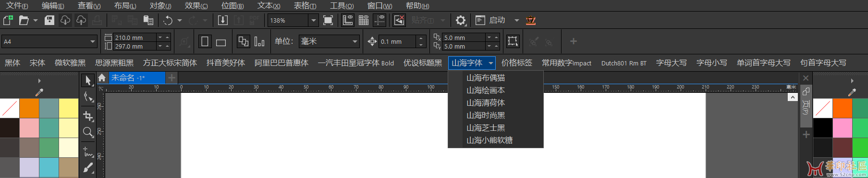Image resolution: width=868 pixels, height=178 pixels.
Task: Open the 编辑 menu
Action: [53, 5]
